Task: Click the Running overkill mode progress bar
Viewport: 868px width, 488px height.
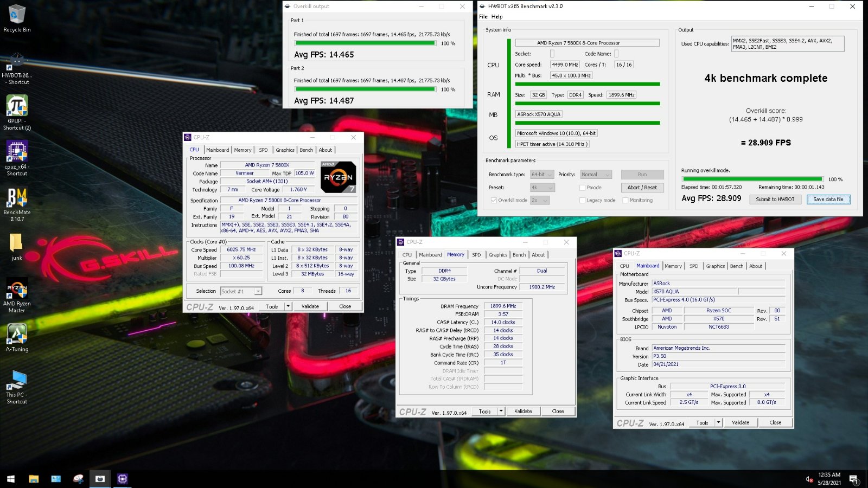Action: pyautogui.click(x=752, y=179)
